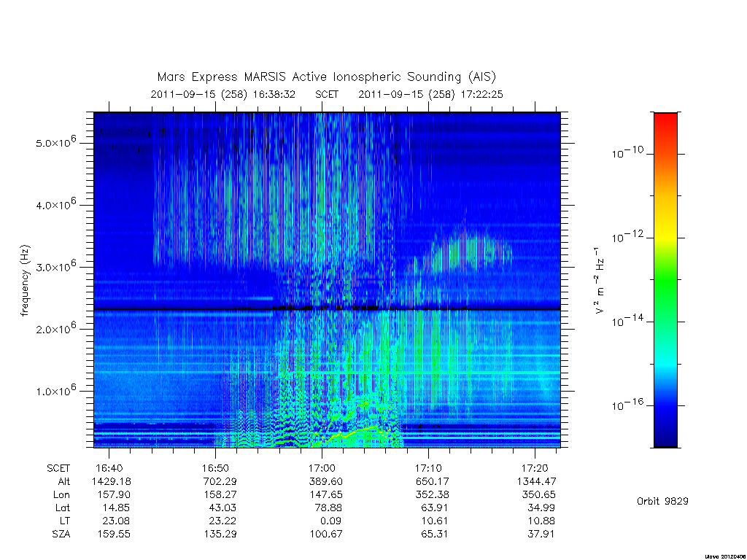Click the '17:20' time tick label

(535, 468)
